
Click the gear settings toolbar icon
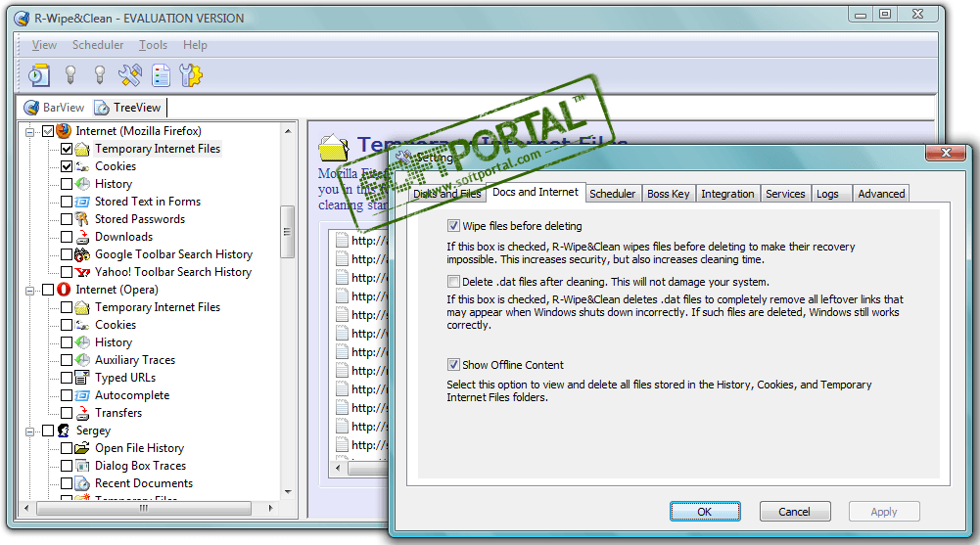click(x=191, y=75)
